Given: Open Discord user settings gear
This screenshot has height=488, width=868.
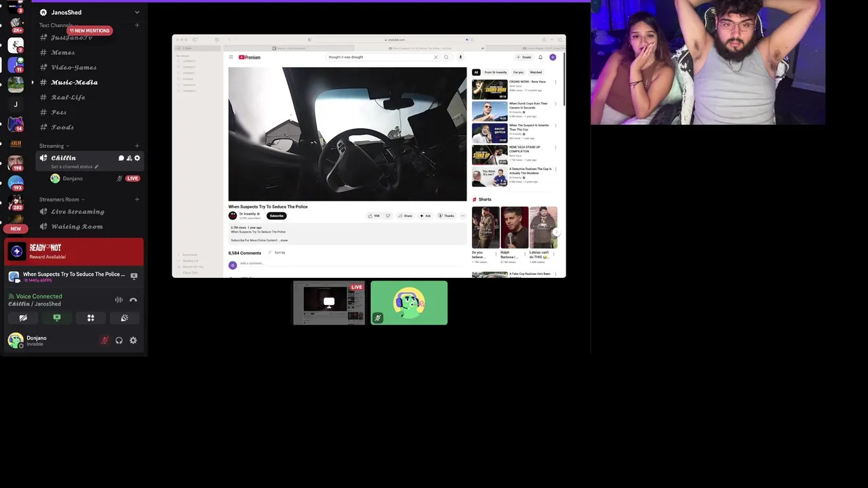Looking at the screenshot, I should coord(133,340).
